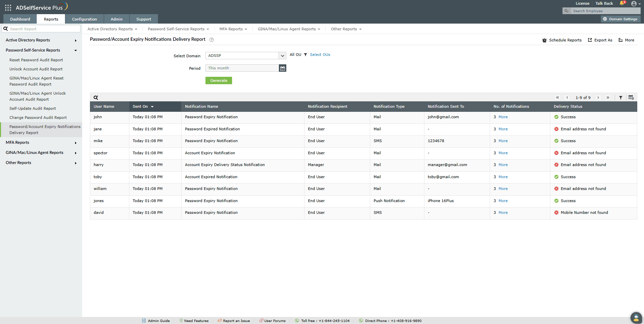This screenshot has height=324, width=644.
Task: Open the notifications bell
Action: [x=621, y=3]
